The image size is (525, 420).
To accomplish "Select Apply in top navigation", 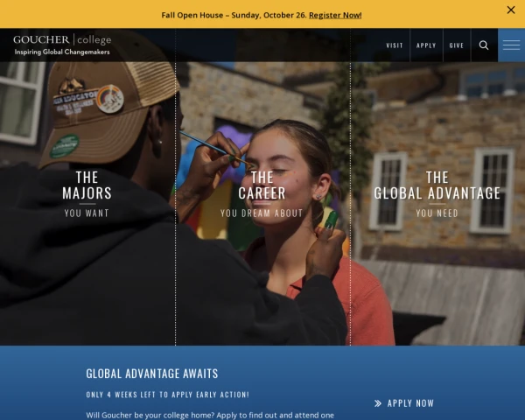I will 426,45.
